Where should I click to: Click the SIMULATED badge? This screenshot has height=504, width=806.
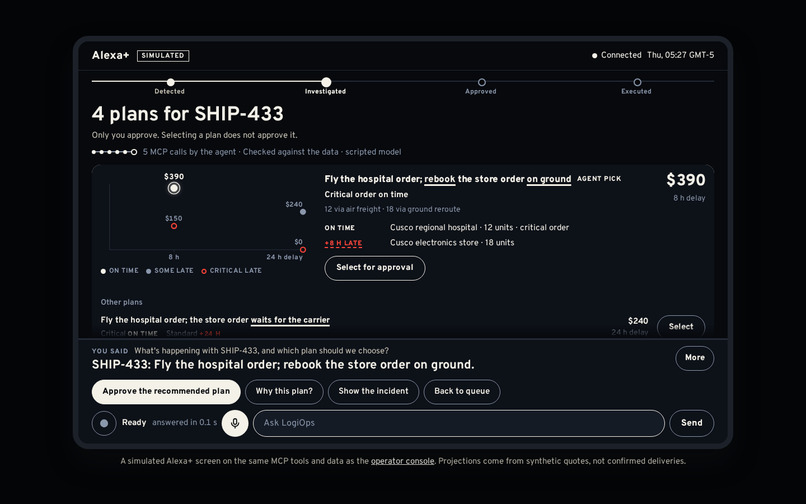(163, 56)
